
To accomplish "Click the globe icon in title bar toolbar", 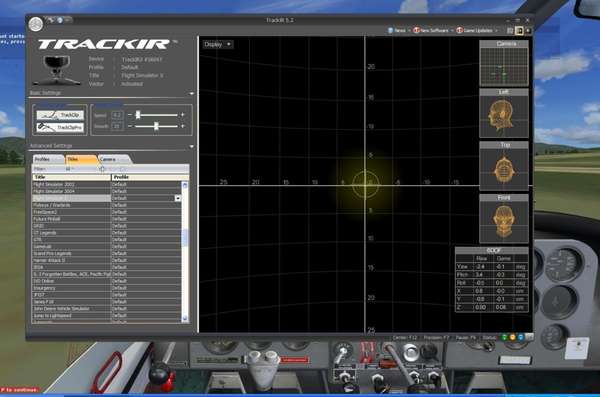I will 60,20.
